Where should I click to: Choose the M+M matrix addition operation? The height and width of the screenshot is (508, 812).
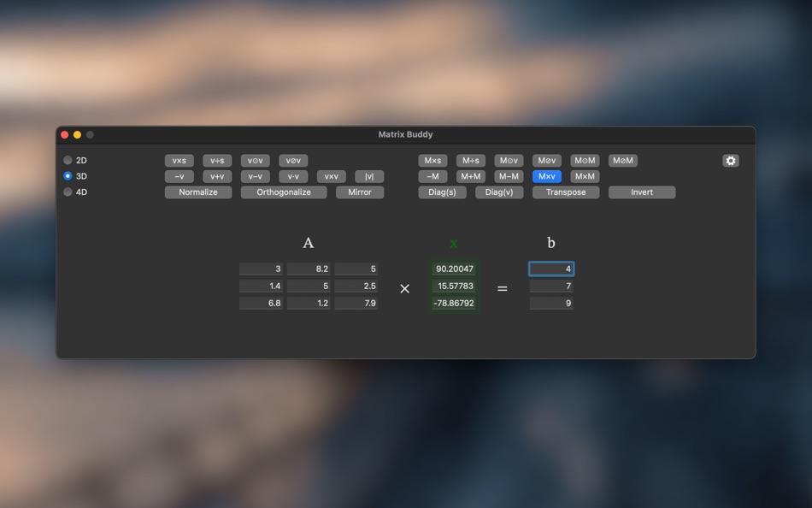[x=471, y=176]
